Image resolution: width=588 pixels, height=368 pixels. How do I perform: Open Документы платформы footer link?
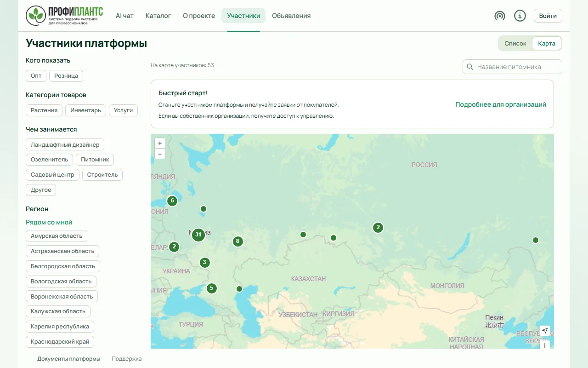tap(69, 359)
